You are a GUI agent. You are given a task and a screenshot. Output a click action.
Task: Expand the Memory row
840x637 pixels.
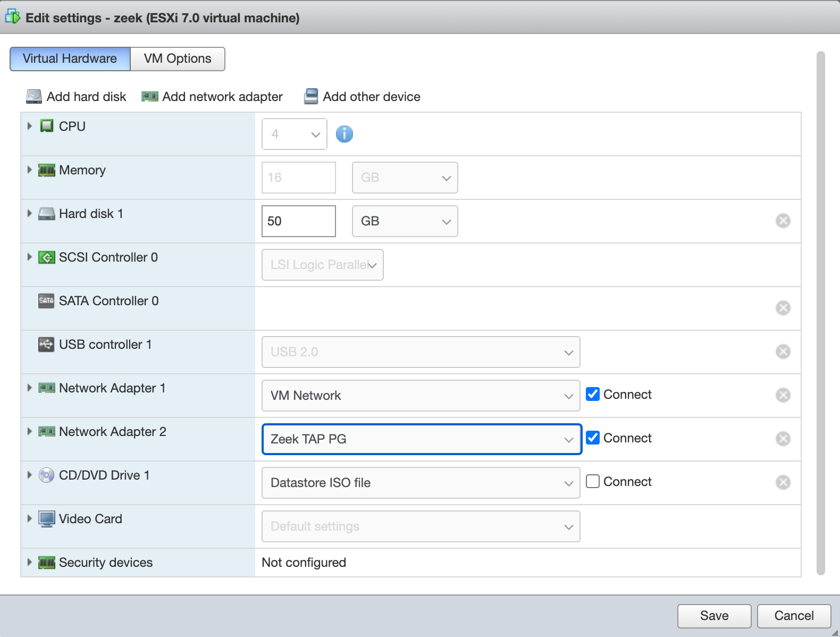(x=30, y=170)
